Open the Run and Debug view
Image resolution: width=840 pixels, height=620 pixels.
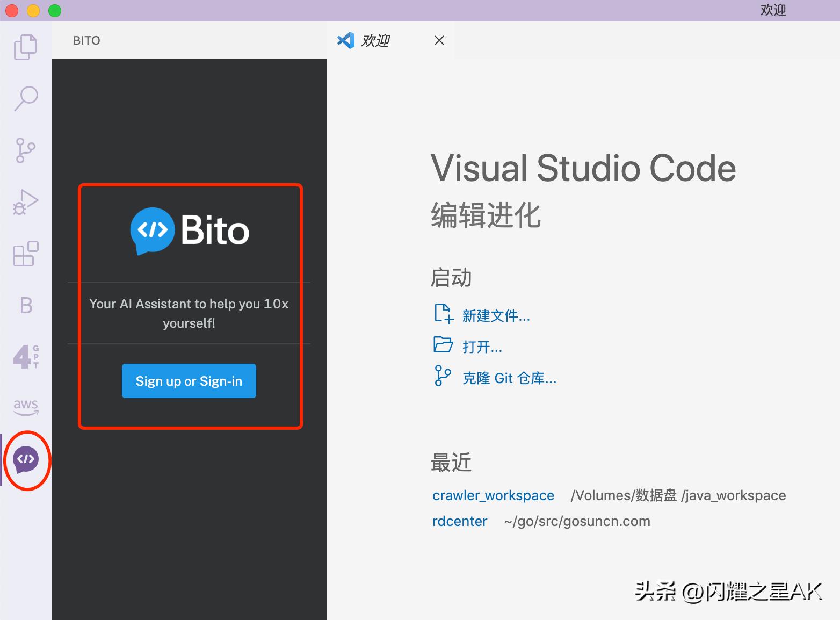coord(25,202)
